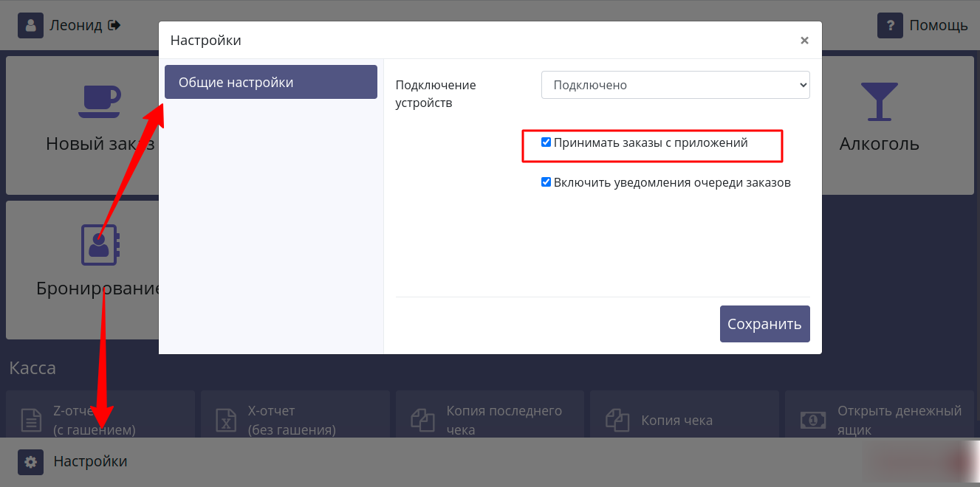Click the gear icon beside Настройки

pyautogui.click(x=30, y=461)
